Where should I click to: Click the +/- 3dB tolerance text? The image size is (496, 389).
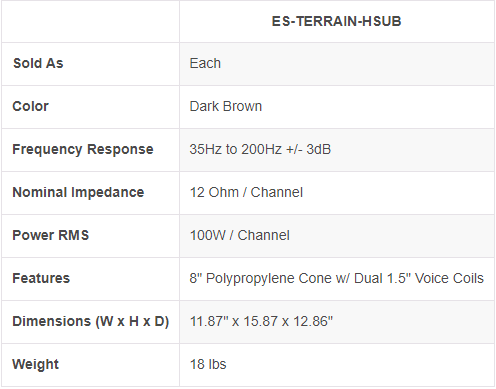(308, 149)
